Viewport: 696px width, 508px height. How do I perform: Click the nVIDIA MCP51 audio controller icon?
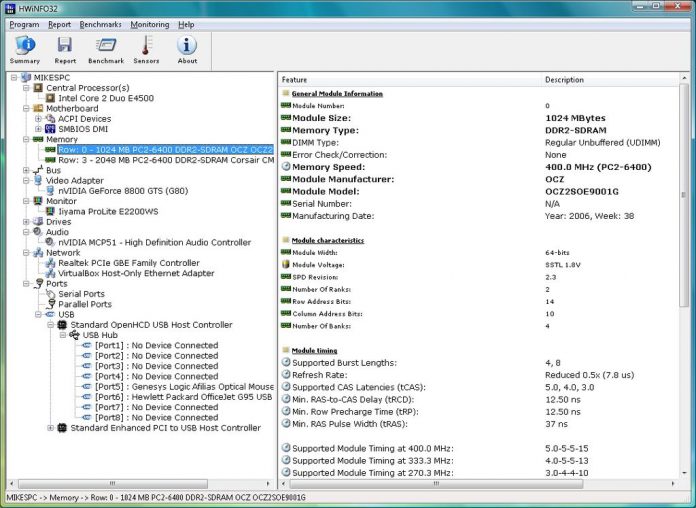[51, 242]
